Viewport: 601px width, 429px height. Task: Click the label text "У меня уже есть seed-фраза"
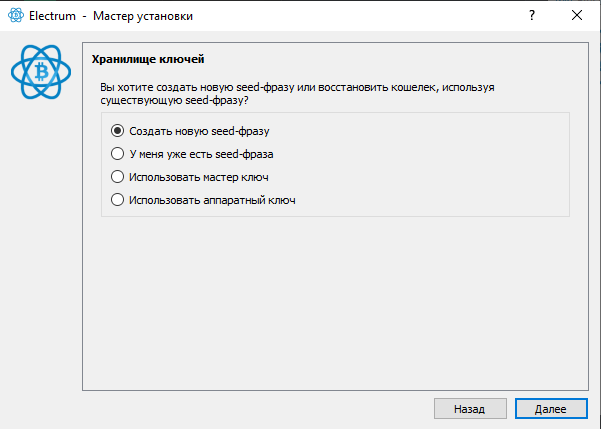pyautogui.click(x=201, y=154)
